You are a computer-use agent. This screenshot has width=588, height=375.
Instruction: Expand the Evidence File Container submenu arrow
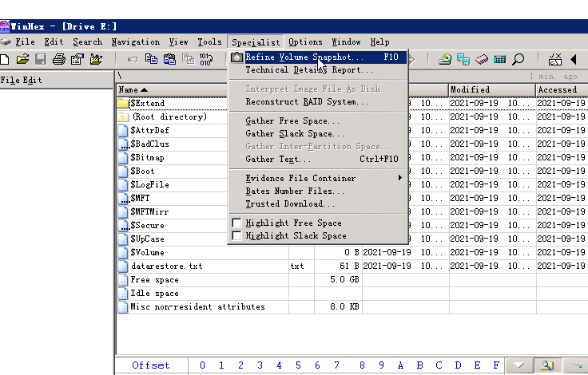[400, 178]
